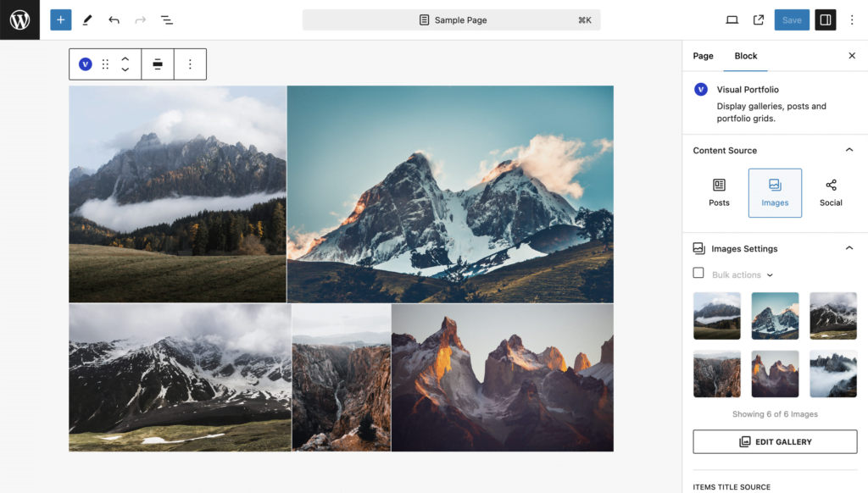Select the rocky canyon sidebar thumbnail
This screenshot has height=493, width=868.
click(717, 374)
